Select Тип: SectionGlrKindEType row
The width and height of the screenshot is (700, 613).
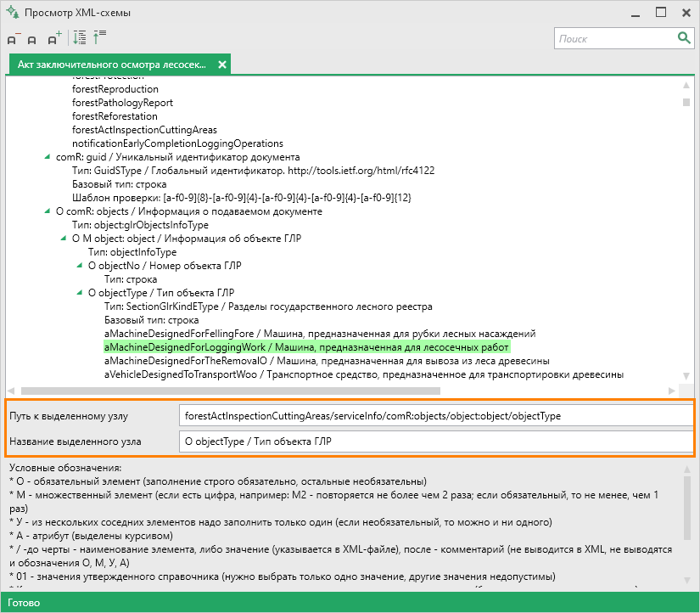coord(268,306)
